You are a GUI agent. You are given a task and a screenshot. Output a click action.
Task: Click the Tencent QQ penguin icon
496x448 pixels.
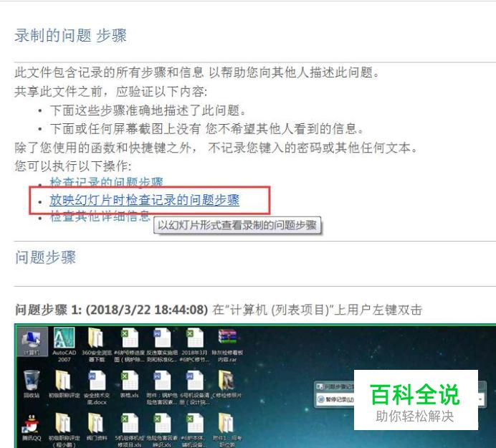[x=32, y=427]
